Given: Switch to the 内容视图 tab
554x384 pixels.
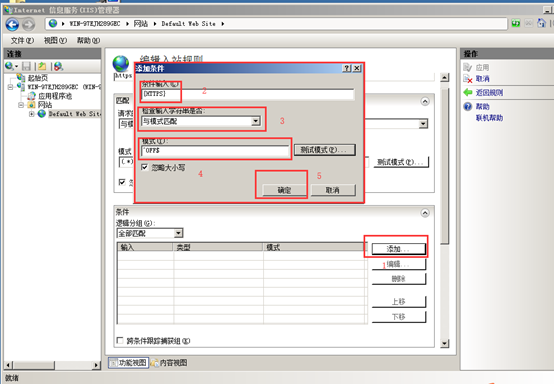Looking at the screenshot, I should (169, 362).
